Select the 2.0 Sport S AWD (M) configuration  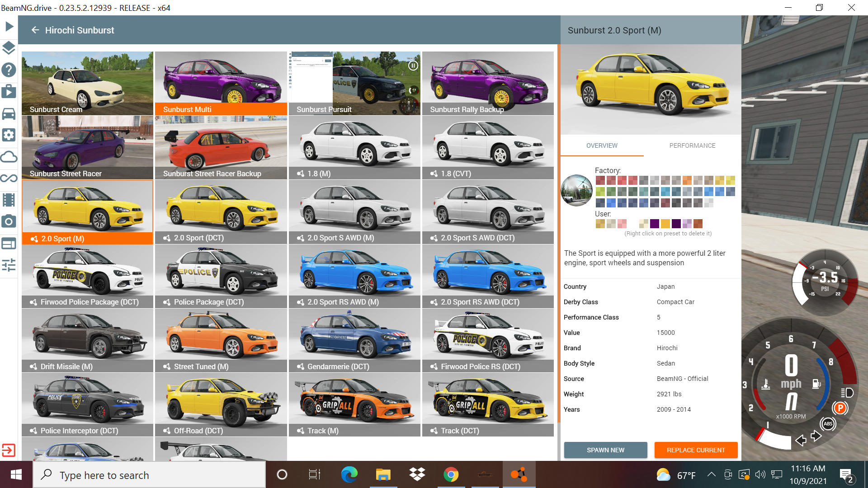[354, 212]
